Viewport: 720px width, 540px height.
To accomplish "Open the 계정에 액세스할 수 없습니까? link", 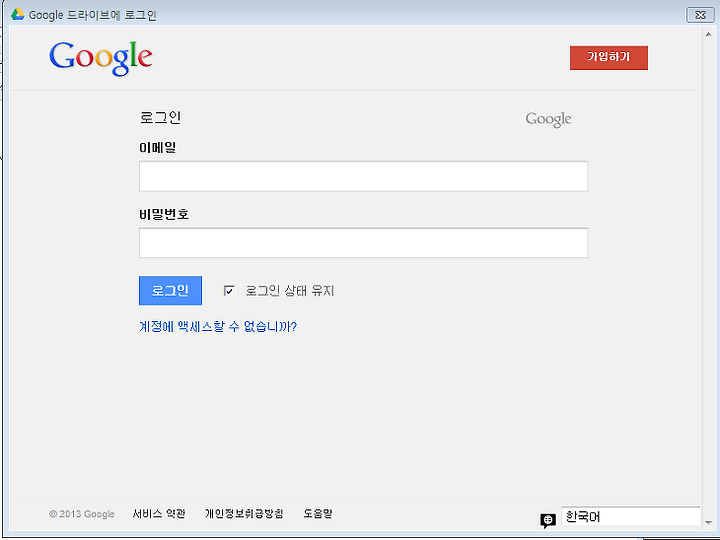I will click(x=218, y=326).
